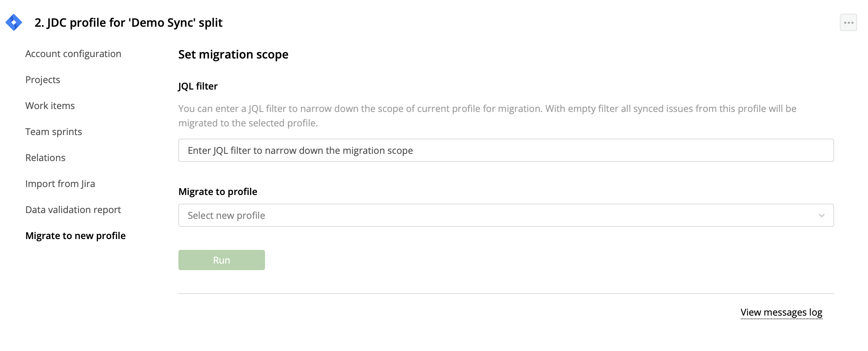Viewport: 868px width, 351px height.
Task: Open Import from Jira page
Action: click(x=60, y=184)
